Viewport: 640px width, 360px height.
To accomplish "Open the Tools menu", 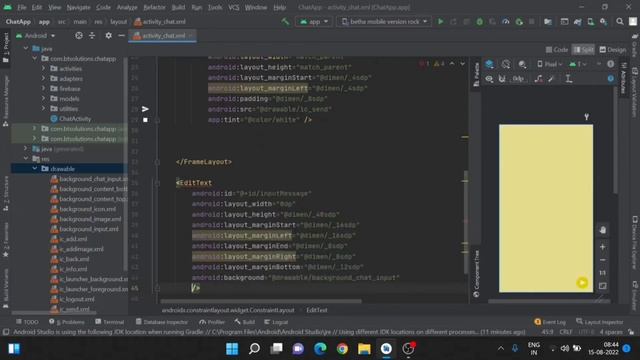I will (215, 7).
